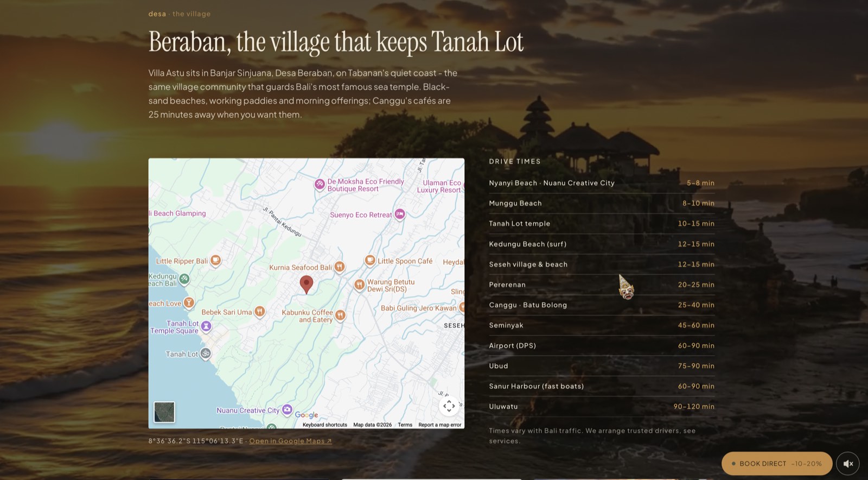Click the Babi Guling Jero Kawan map label
Image resolution: width=868 pixels, height=480 pixels.
click(419, 308)
